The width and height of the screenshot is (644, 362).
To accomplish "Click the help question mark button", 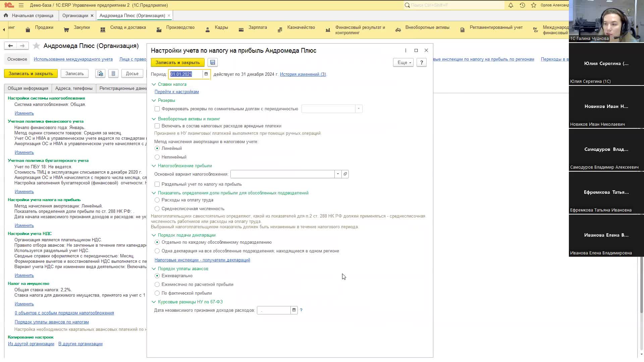I will (x=422, y=63).
